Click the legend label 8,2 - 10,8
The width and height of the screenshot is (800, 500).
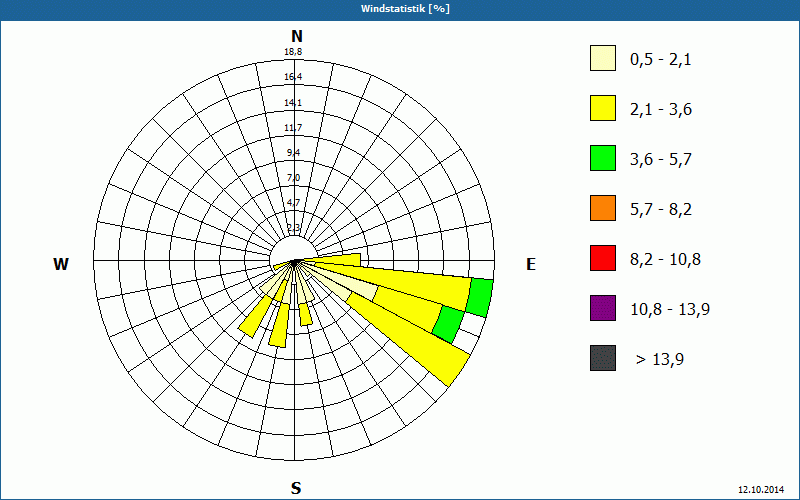665,260
